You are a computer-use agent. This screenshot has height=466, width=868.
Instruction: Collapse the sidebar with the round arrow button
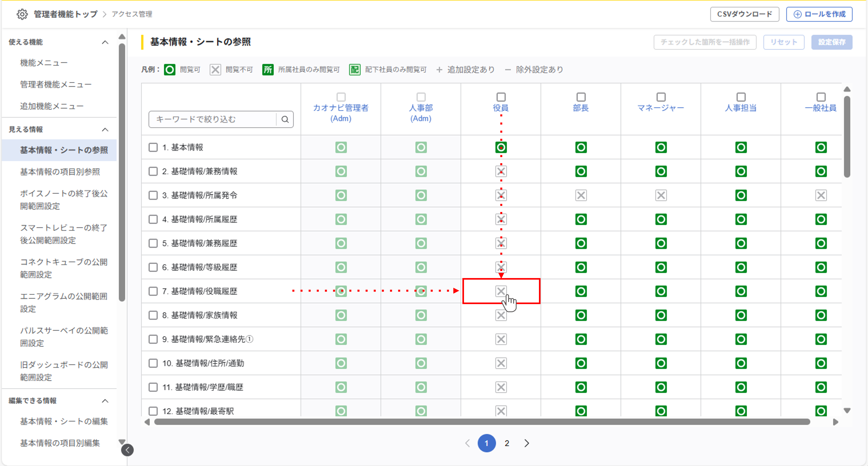[x=127, y=450]
